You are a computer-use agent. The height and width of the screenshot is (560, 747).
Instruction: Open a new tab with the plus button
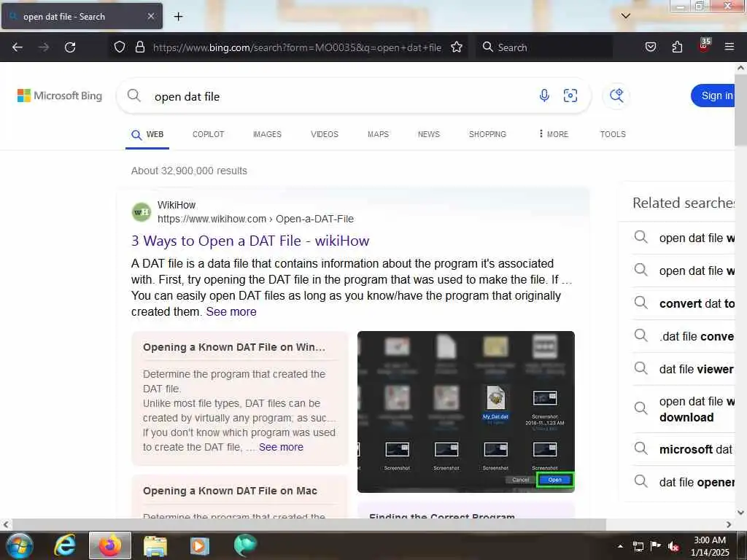(178, 17)
